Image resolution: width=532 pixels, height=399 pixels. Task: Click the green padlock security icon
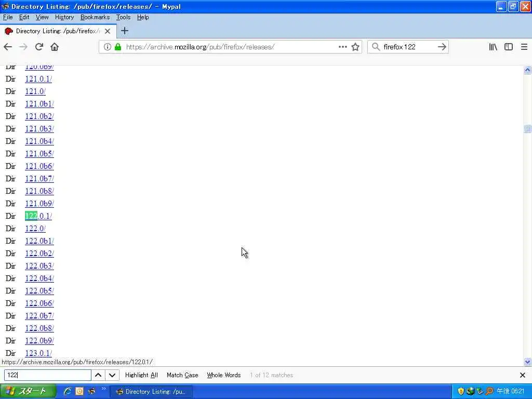[x=118, y=47]
